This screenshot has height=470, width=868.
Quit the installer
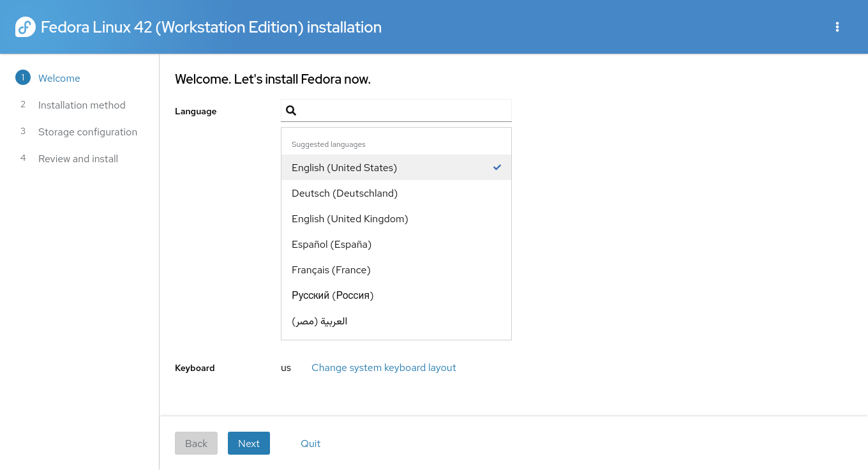pos(311,443)
